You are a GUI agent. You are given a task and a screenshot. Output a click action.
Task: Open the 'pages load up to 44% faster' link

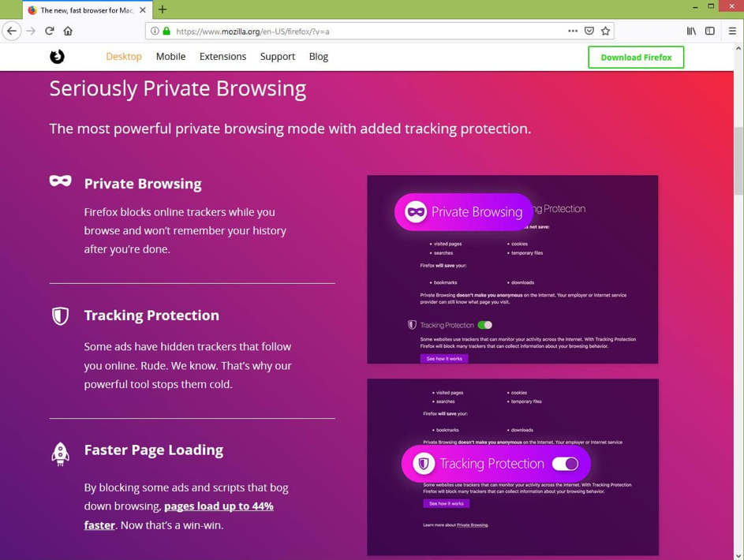point(218,506)
